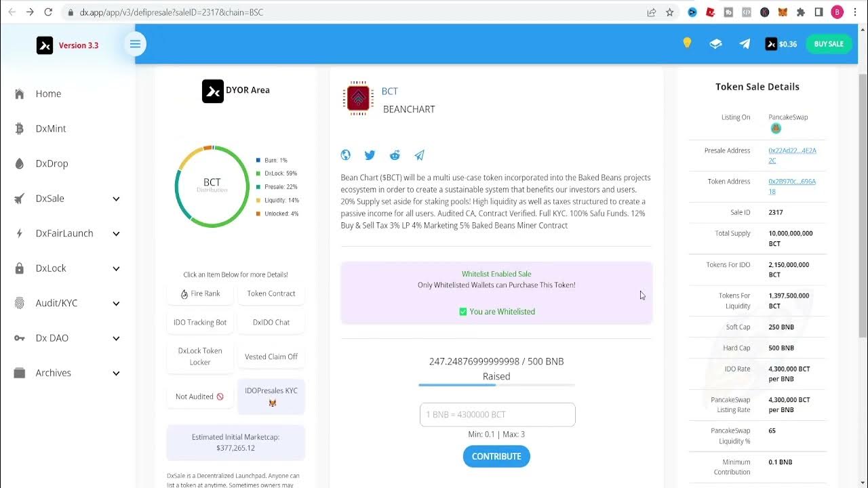Expand the Dx DAO submenu chevron

tap(116, 338)
